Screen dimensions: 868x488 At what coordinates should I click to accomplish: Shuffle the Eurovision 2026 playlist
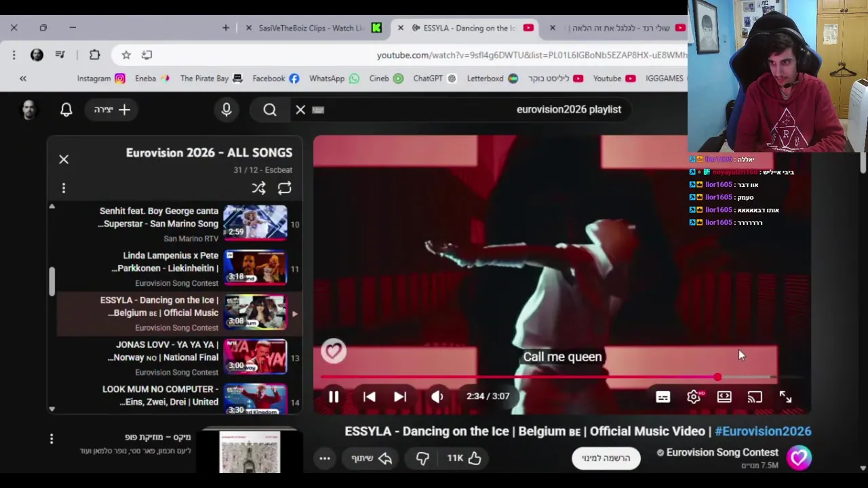pos(259,188)
